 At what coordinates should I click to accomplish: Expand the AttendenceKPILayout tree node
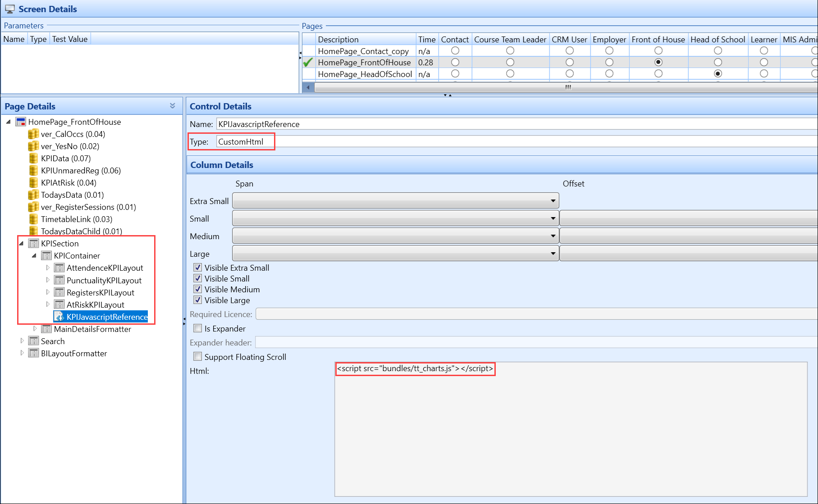[48, 268]
